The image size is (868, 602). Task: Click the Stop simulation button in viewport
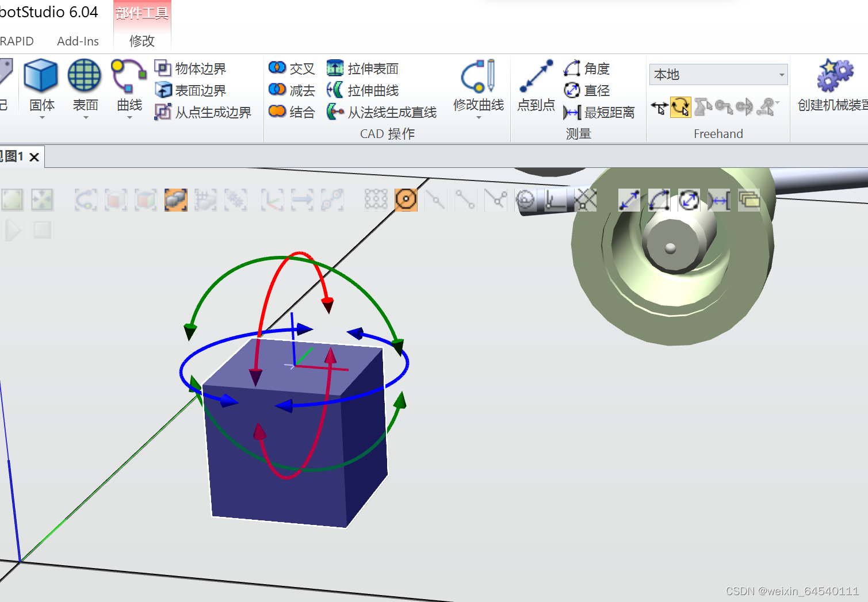[x=42, y=231]
